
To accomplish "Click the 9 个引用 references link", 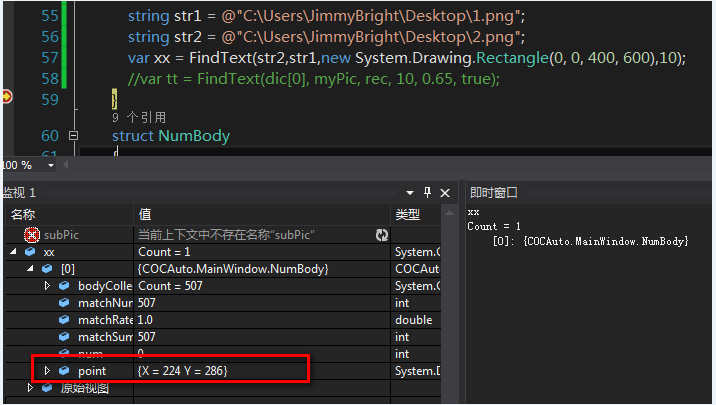I will 139,118.
